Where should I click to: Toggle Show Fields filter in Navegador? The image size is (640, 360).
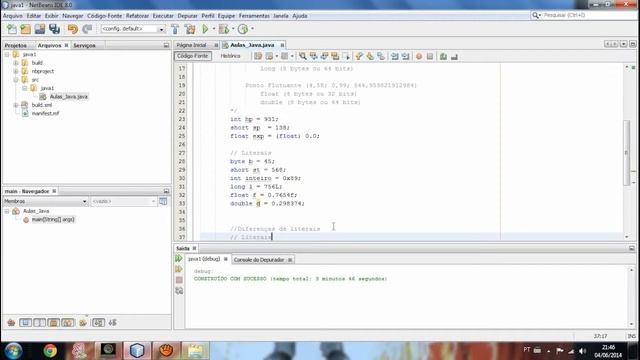tap(25, 323)
